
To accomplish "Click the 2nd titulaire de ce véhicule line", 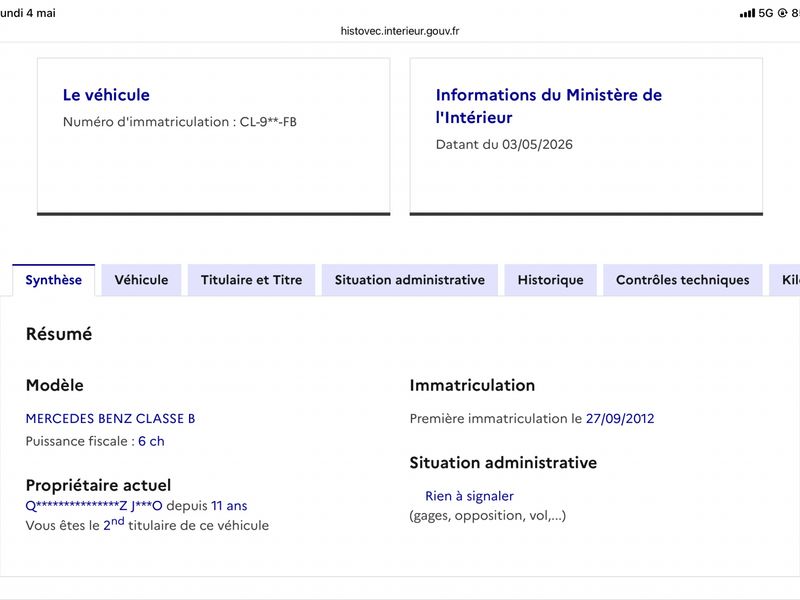I will click(147, 524).
